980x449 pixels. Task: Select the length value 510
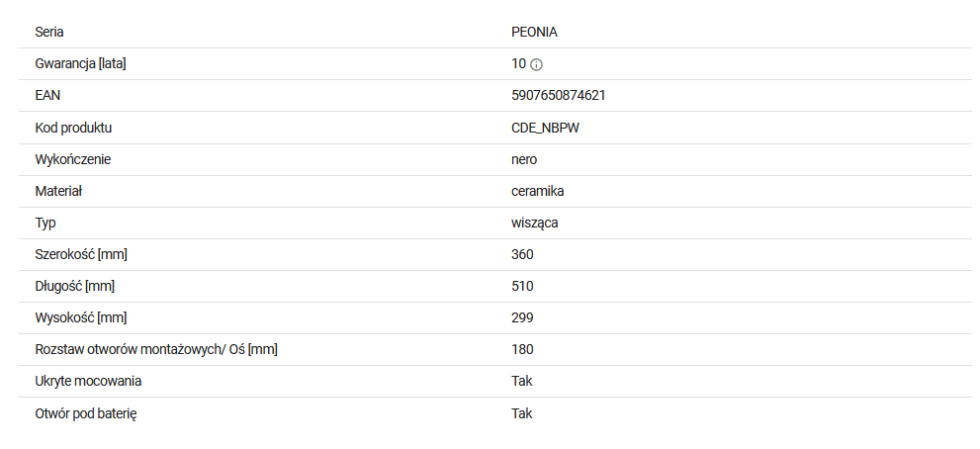click(522, 287)
